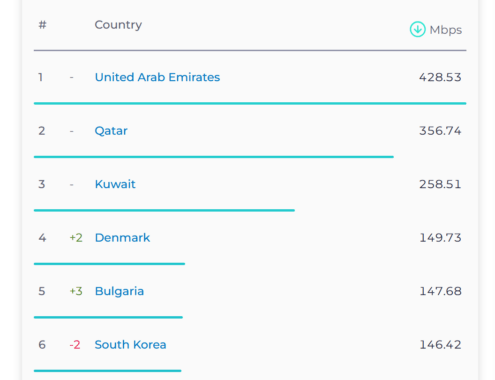This screenshot has height=380, width=495.
Task: Click the 149.73 speed value
Action: [440, 238]
